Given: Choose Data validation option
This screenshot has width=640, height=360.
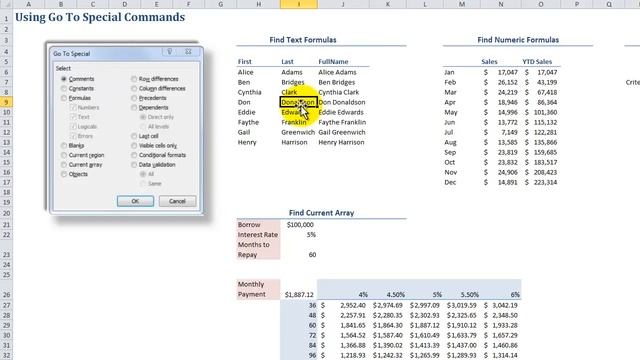Looking at the screenshot, I should (153, 164).
